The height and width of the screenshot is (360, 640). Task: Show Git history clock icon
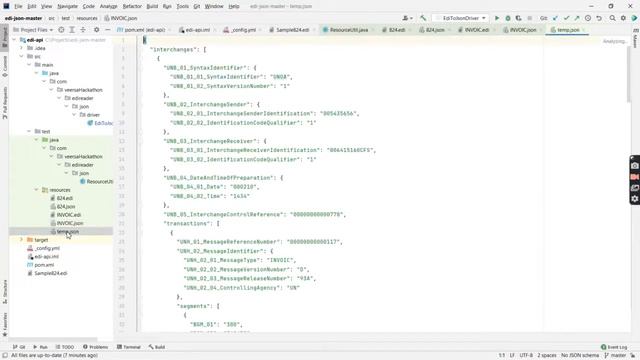(x=588, y=18)
